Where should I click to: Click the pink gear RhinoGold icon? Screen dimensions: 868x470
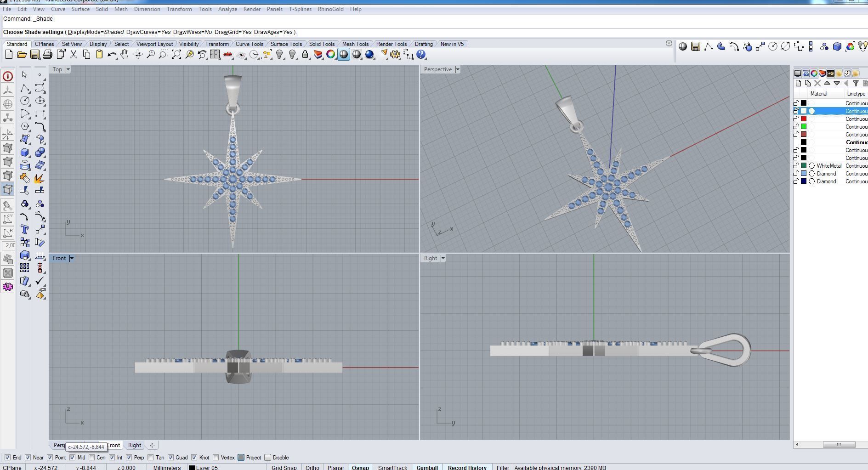(8, 287)
